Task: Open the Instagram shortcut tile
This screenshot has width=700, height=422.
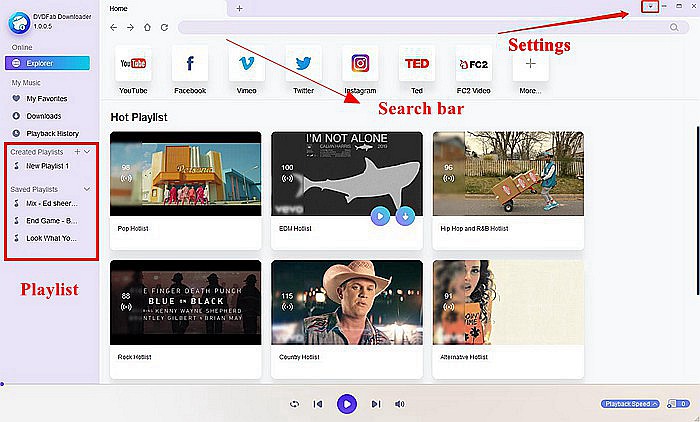Action: (360, 63)
